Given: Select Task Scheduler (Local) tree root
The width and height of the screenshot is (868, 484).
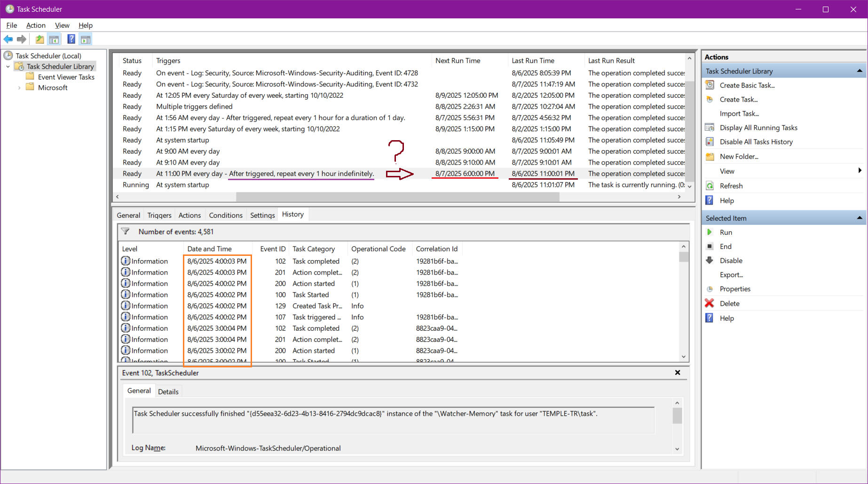Looking at the screenshot, I should pos(48,56).
